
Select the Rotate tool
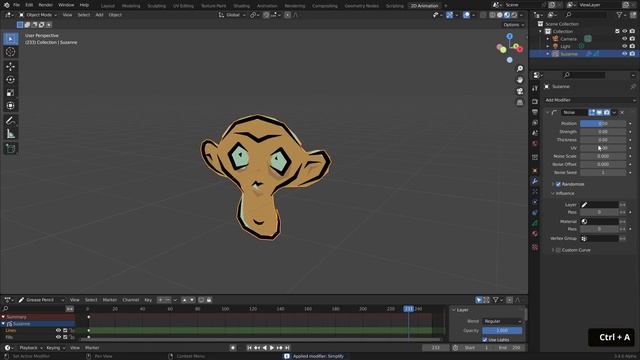[11, 80]
